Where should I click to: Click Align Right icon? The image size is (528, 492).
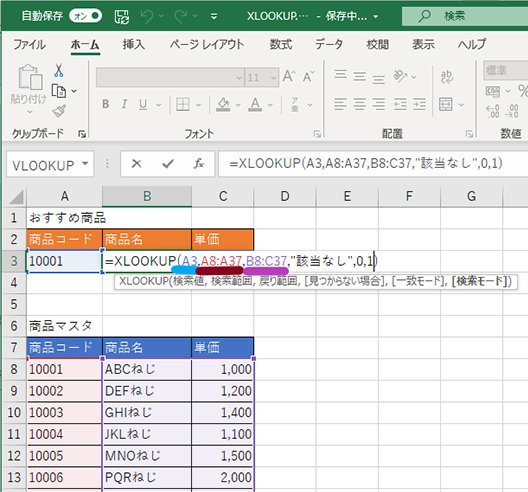tap(378, 104)
